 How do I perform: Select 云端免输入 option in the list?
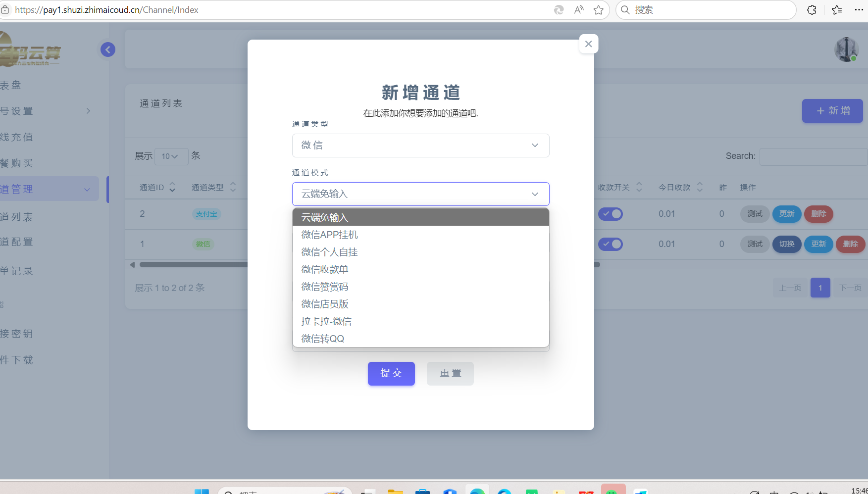pos(420,217)
